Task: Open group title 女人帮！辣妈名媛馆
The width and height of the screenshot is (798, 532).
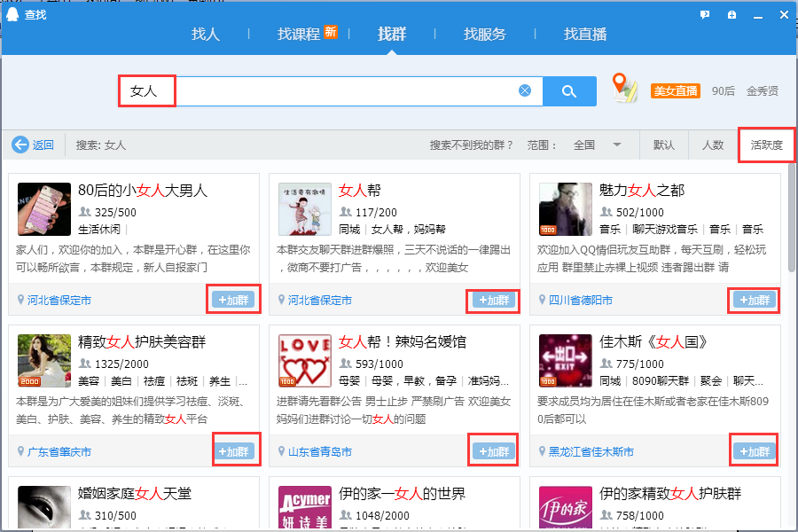Action: pos(402,342)
